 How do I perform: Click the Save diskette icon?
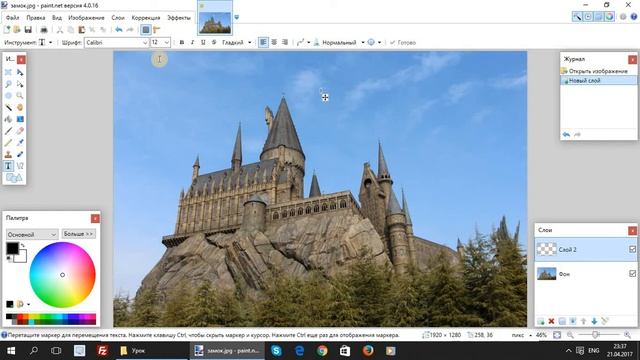[x=28, y=30]
